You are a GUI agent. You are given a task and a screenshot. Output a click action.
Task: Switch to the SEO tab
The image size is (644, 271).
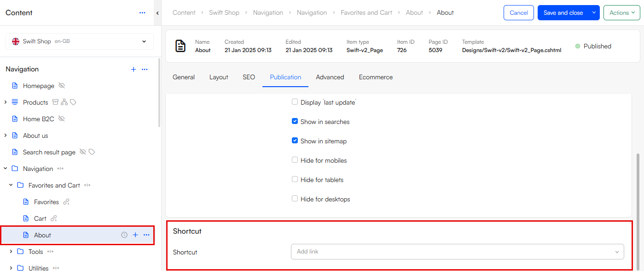[x=249, y=77]
